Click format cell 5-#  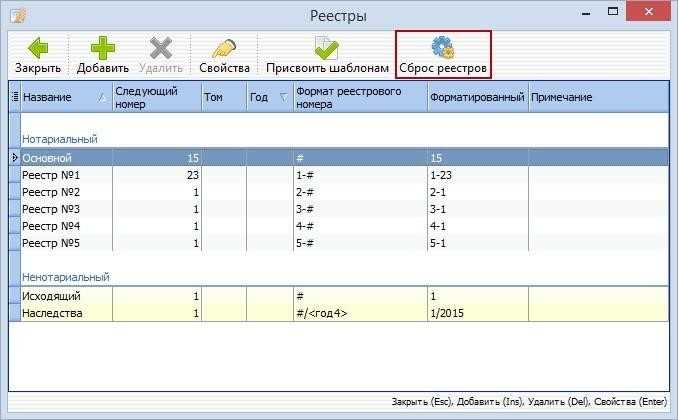pyautogui.click(x=305, y=243)
